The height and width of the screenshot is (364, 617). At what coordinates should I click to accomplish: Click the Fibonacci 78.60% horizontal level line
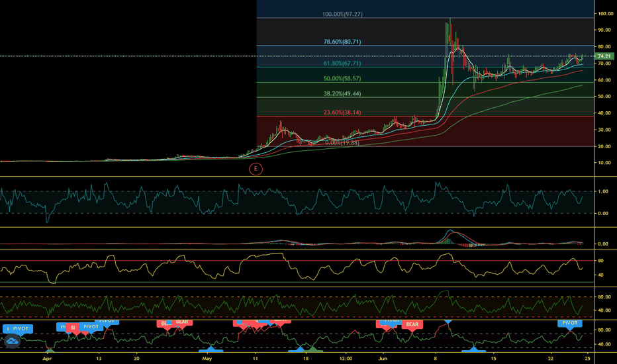425,46
